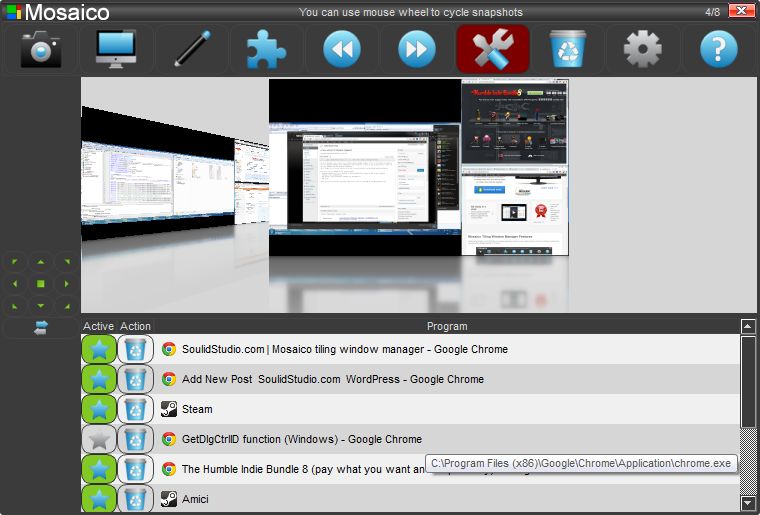
Task: Toggle active star for Add New Post row
Action: [99, 379]
